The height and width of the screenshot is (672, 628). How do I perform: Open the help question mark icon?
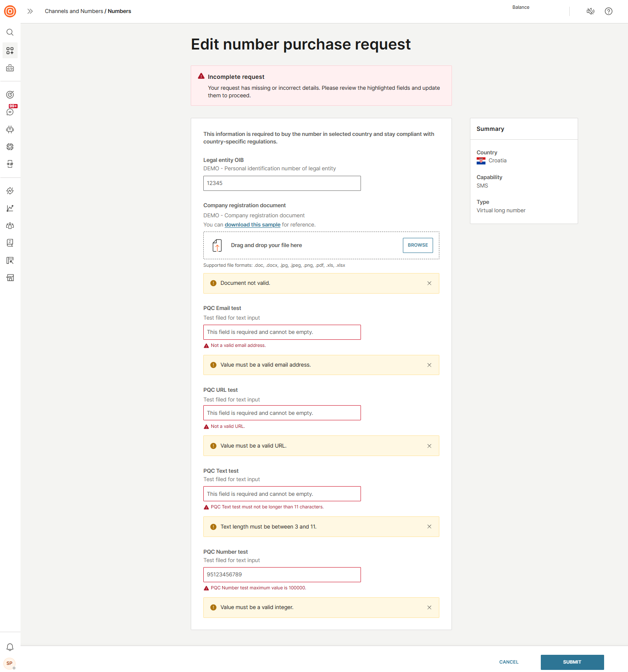(x=608, y=11)
